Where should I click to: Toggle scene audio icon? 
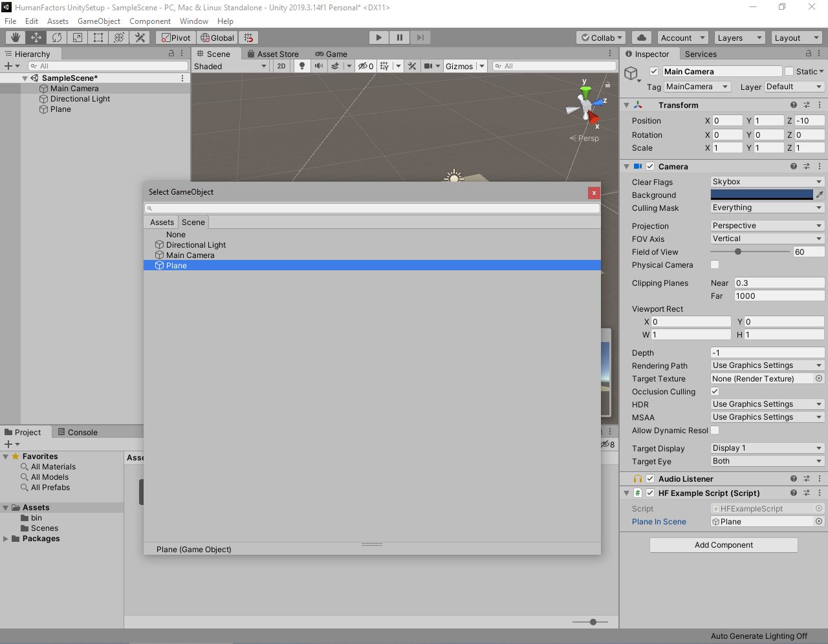click(319, 66)
